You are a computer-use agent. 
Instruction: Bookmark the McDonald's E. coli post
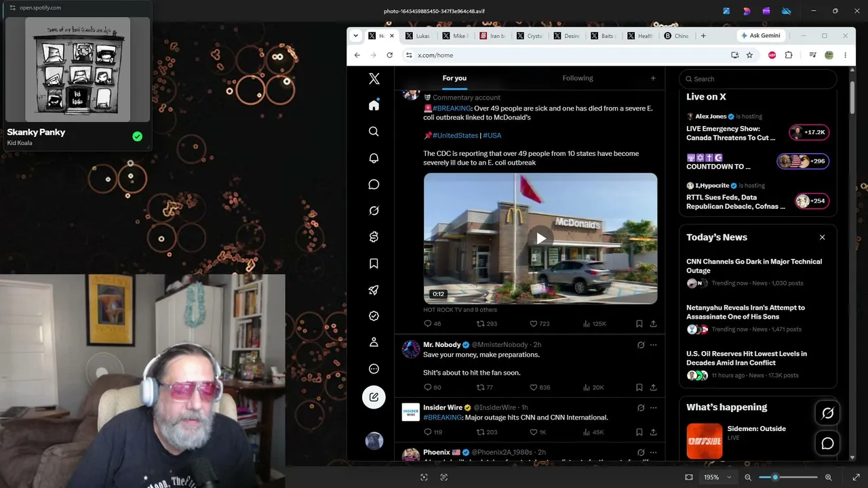tap(639, 324)
